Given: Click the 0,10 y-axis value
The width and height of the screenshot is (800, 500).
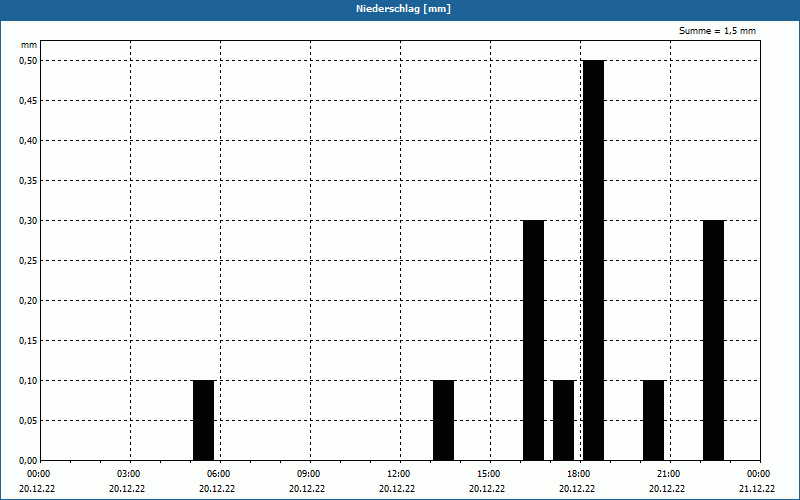Looking at the screenshot, I should point(28,381).
